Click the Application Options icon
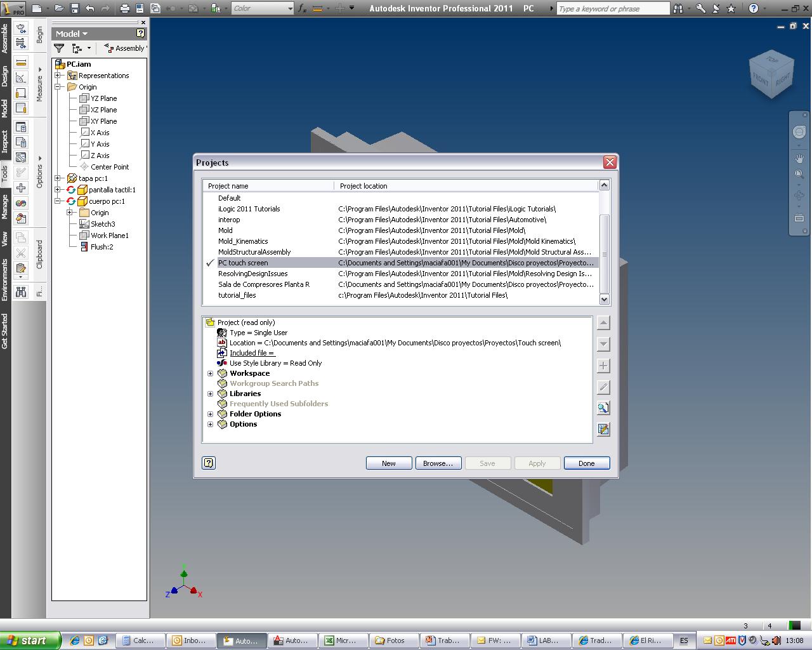Viewport: 812px width, 650px height. (21, 126)
